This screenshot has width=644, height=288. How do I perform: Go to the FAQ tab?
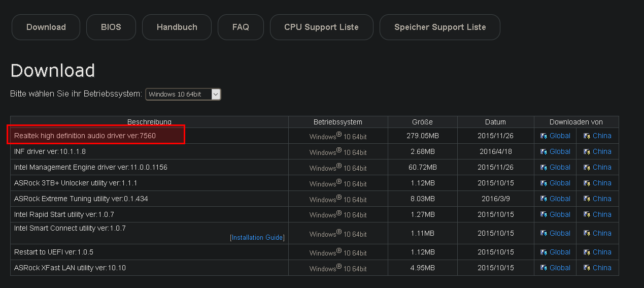click(241, 27)
